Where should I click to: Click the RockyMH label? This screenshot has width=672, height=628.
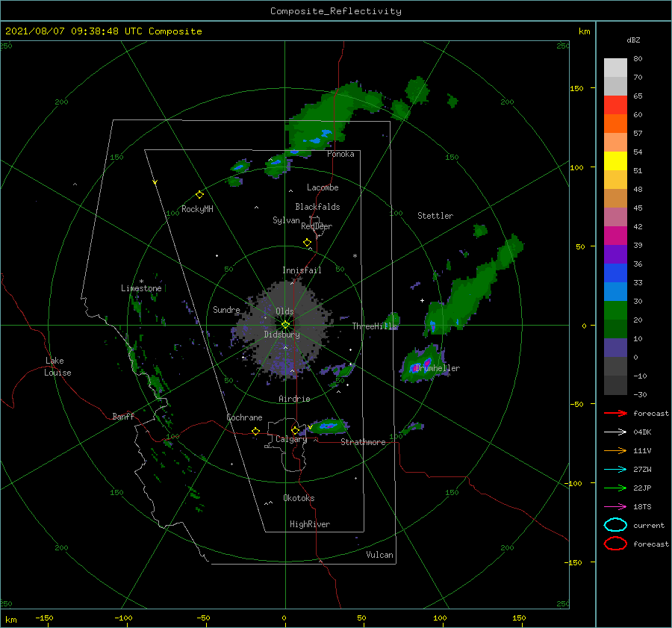click(197, 209)
